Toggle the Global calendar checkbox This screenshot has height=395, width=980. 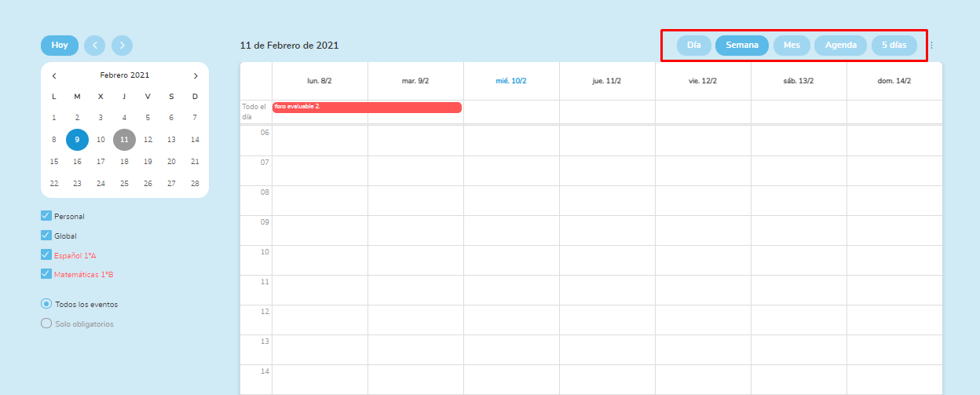click(46, 236)
